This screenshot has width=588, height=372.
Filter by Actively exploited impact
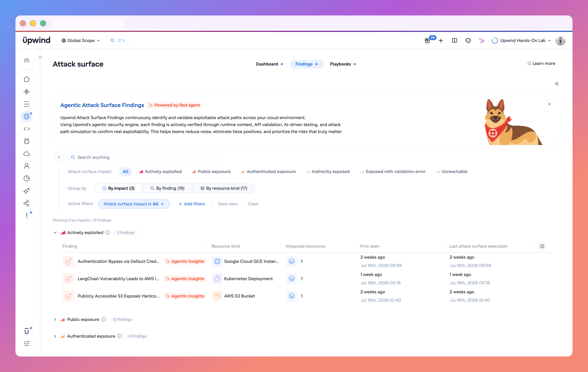pyautogui.click(x=160, y=172)
